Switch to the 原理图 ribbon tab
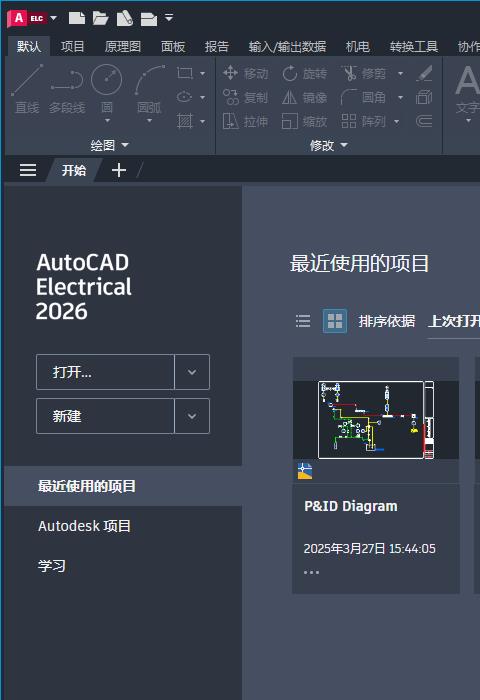This screenshot has width=480, height=700. [123, 46]
